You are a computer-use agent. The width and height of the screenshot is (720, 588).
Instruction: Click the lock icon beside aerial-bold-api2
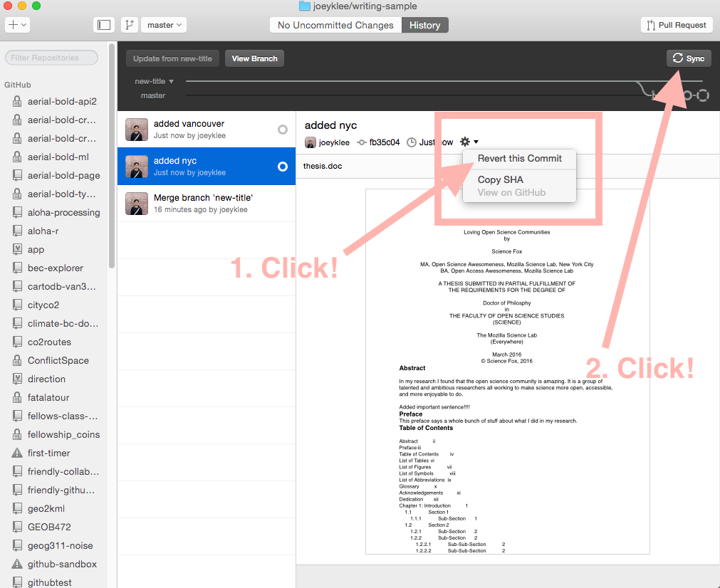pyautogui.click(x=17, y=102)
